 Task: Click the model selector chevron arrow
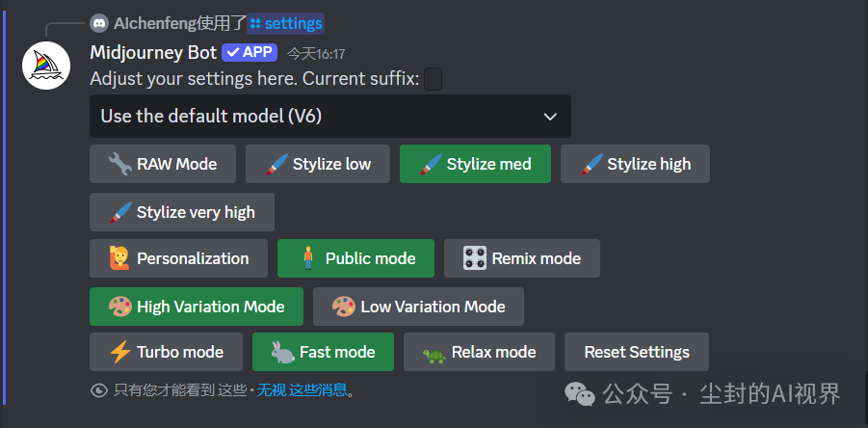point(550,117)
